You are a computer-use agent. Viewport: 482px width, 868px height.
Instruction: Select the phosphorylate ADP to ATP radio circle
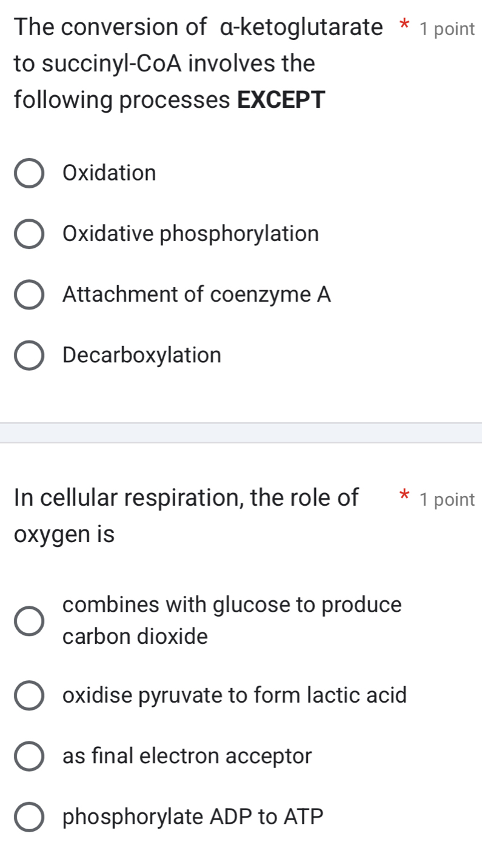[28, 817]
